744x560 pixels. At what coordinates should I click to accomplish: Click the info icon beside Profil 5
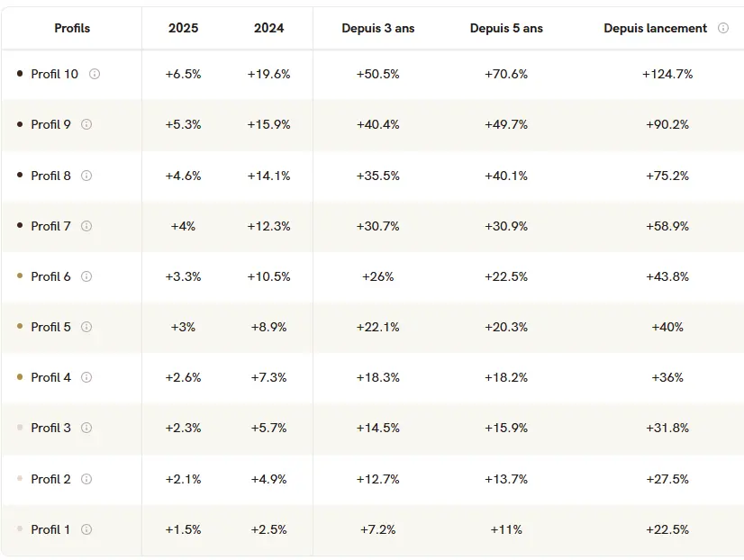click(x=86, y=327)
